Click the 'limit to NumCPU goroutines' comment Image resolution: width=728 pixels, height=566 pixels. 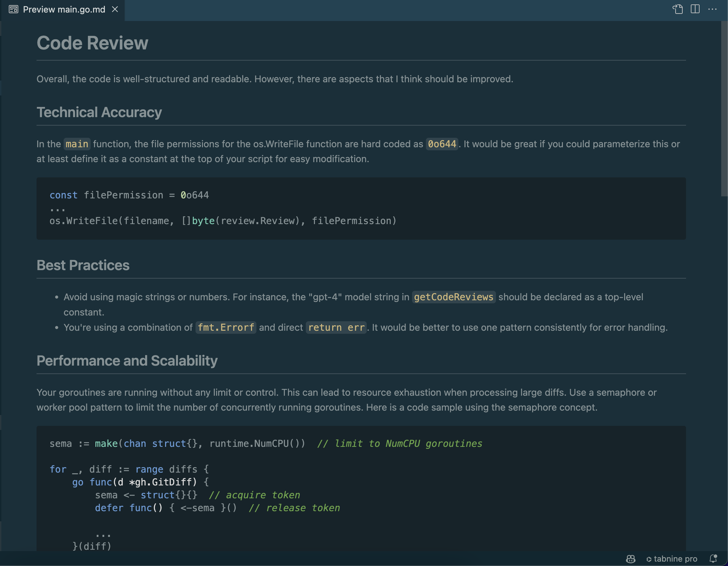(400, 444)
